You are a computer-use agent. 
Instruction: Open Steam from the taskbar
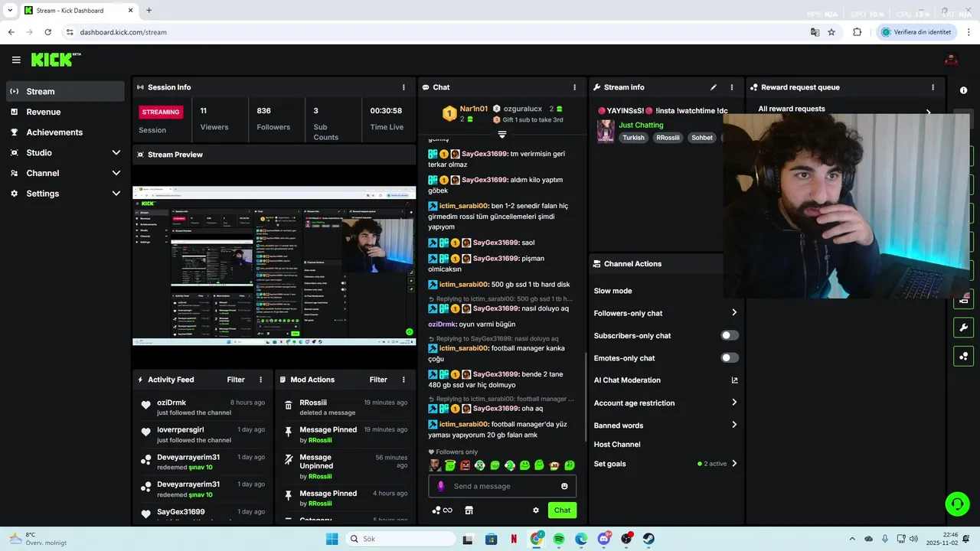click(648, 539)
